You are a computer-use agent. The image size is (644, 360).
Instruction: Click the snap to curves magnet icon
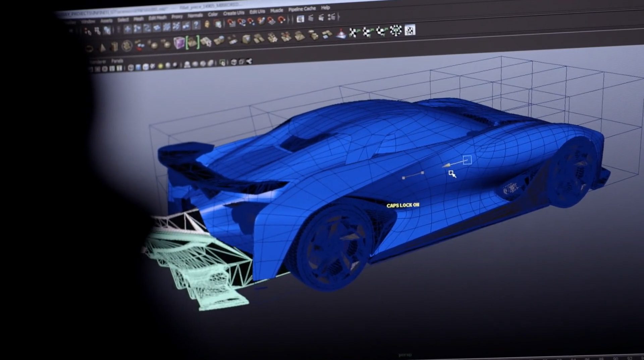pos(241,22)
